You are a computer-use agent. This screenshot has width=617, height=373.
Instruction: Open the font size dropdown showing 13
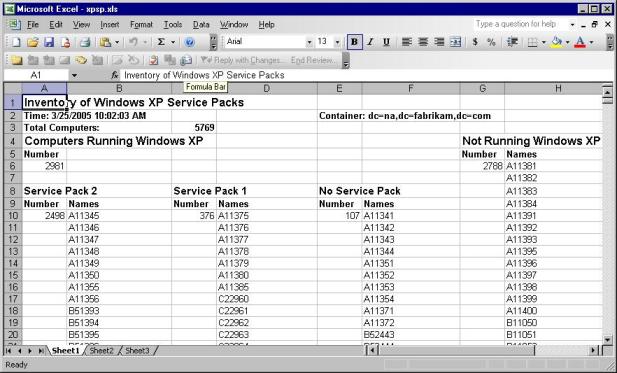tap(337, 42)
